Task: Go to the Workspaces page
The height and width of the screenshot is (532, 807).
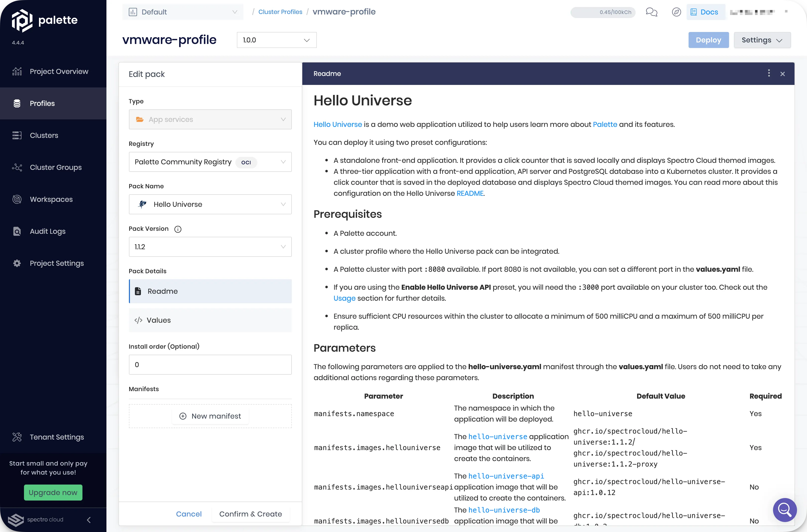Action: coord(53,199)
